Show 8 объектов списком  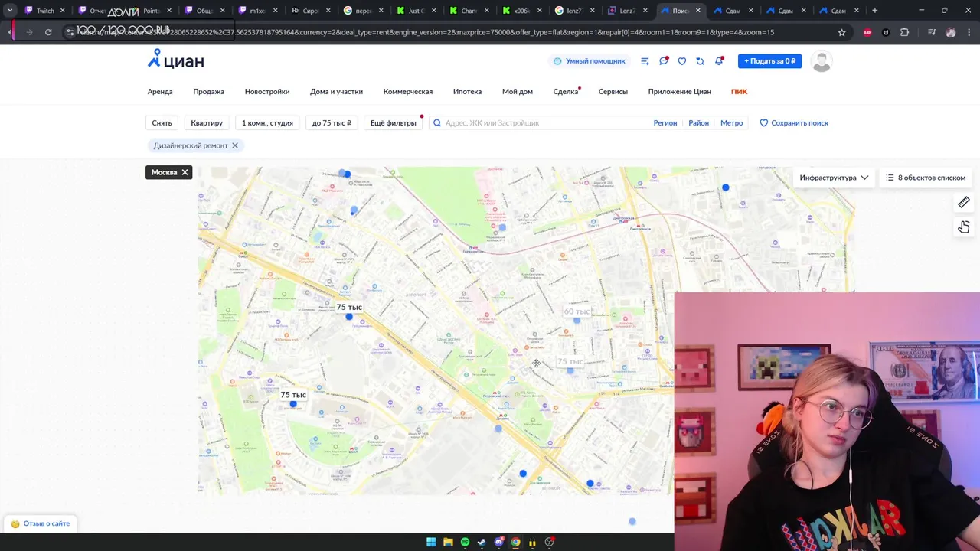pos(925,178)
